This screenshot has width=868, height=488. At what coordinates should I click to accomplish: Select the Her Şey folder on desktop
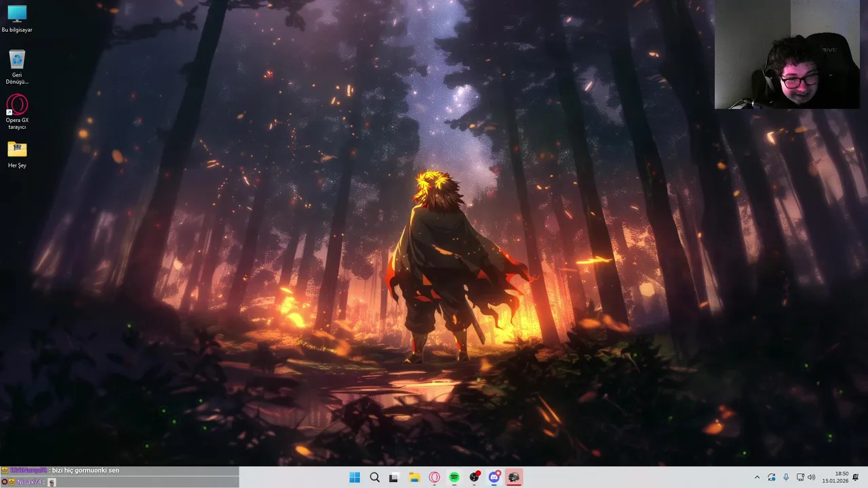click(17, 154)
